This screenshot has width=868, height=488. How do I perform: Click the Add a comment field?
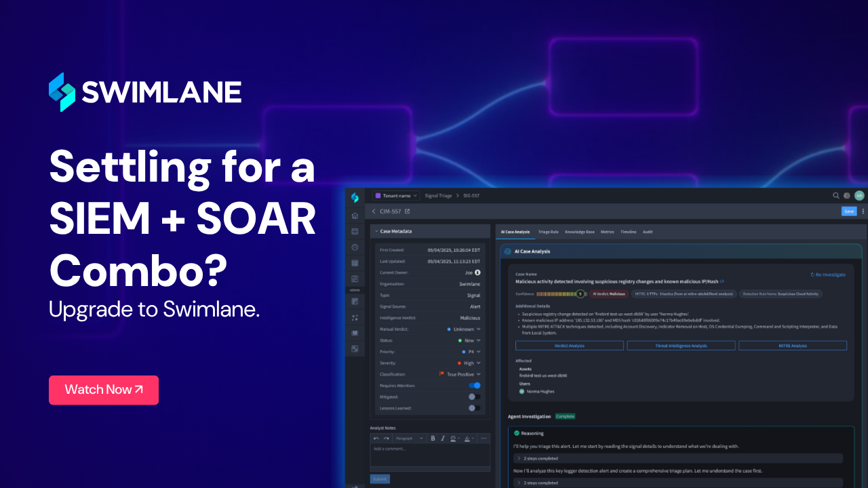click(430, 455)
